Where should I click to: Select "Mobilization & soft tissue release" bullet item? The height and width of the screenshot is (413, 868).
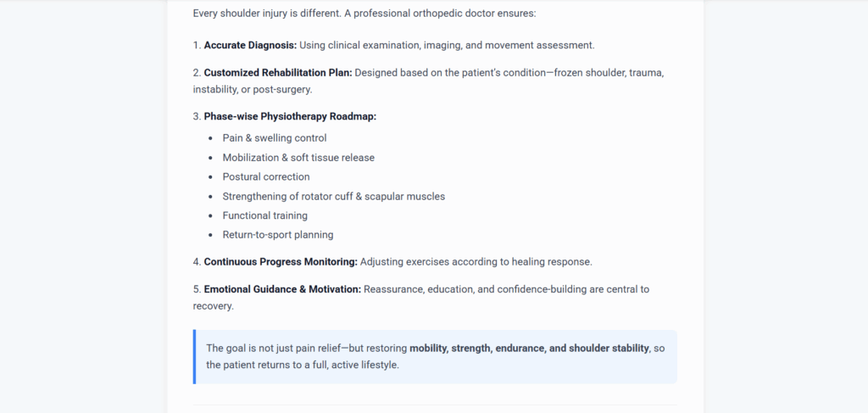tap(298, 158)
